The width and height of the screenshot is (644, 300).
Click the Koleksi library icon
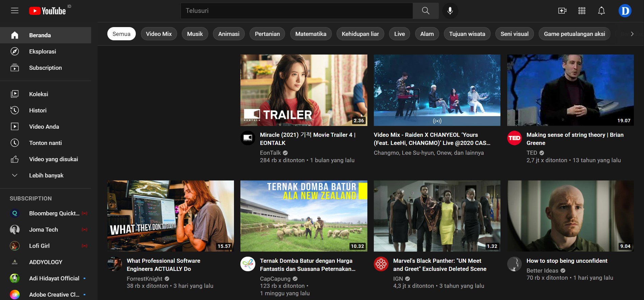pyautogui.click(x=15, y=94)
